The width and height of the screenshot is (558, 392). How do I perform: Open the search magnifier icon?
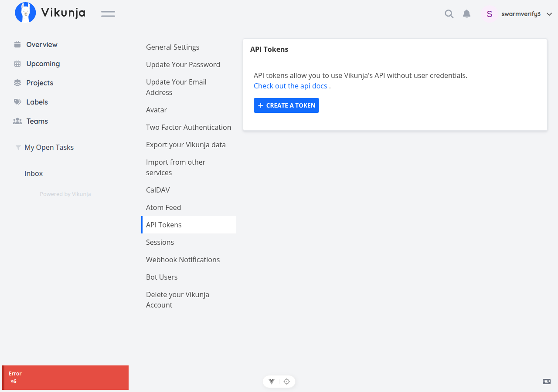tap(449, 14)
